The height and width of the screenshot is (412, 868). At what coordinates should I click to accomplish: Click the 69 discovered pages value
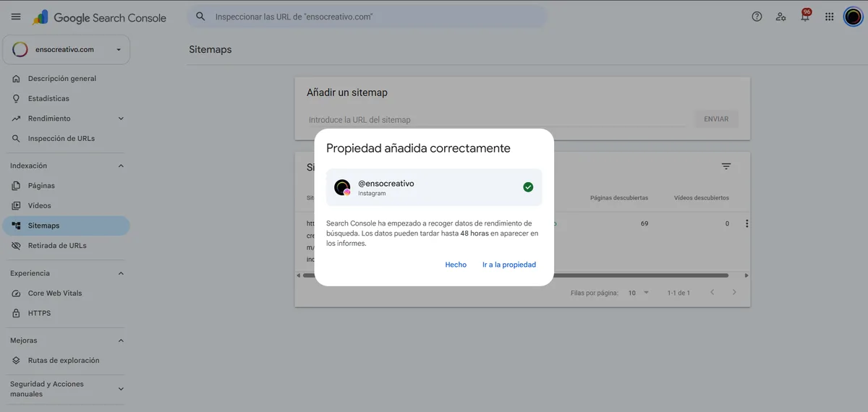pos(644,224)
